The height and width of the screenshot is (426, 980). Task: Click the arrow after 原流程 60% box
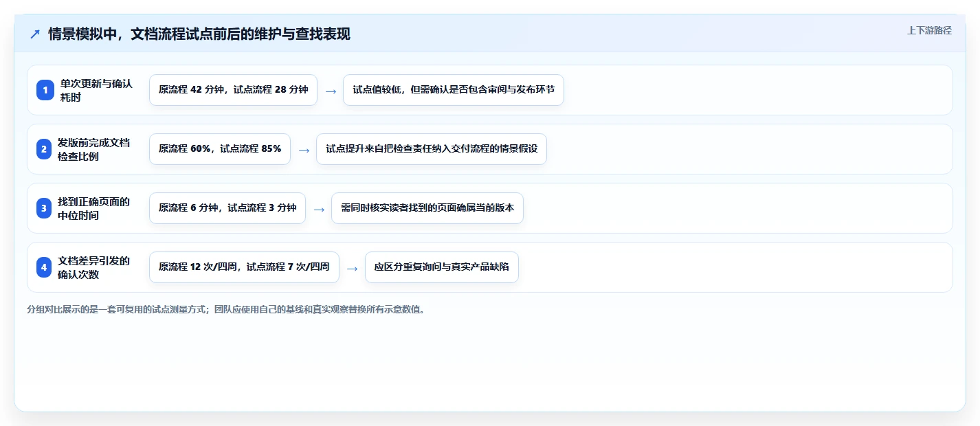point(304,150)
